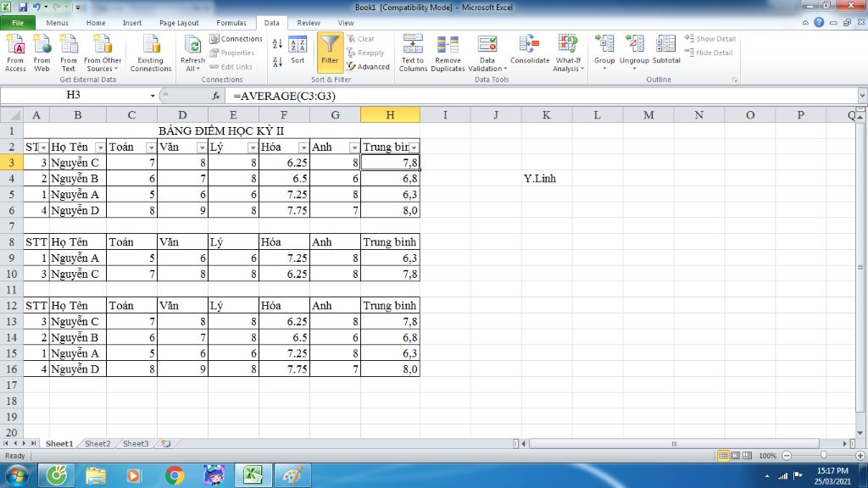The image size is (868, 488).
Task: Click Remove Duplicates
Action: click(448, 53)
